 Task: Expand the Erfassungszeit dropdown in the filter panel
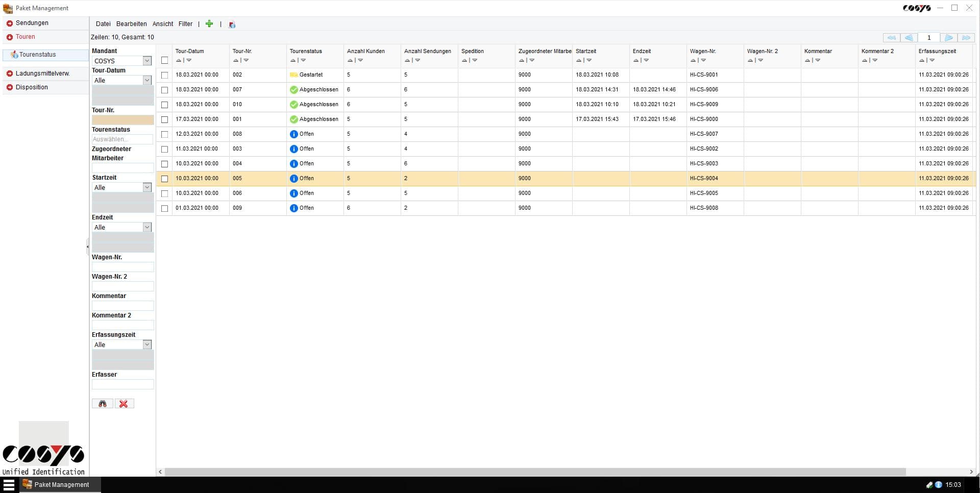click(148, 344)
